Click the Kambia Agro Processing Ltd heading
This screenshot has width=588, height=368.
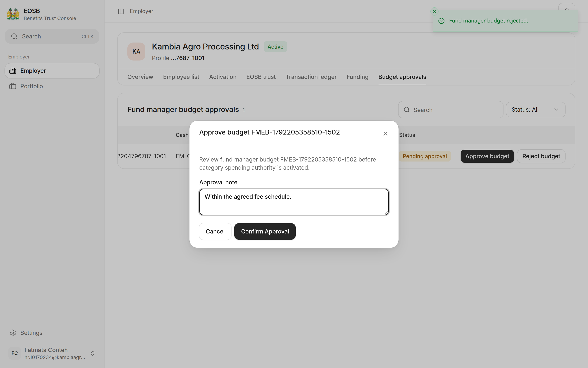[x=205, y=47]
